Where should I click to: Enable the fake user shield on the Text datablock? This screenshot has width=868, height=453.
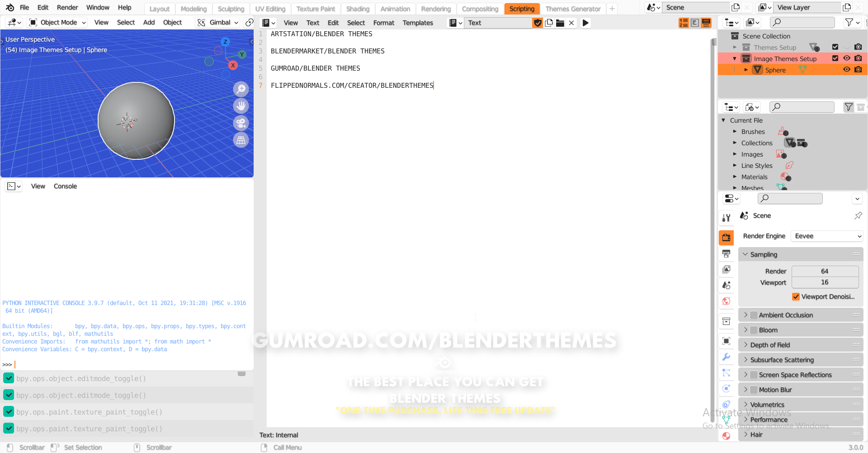point(538,23)
